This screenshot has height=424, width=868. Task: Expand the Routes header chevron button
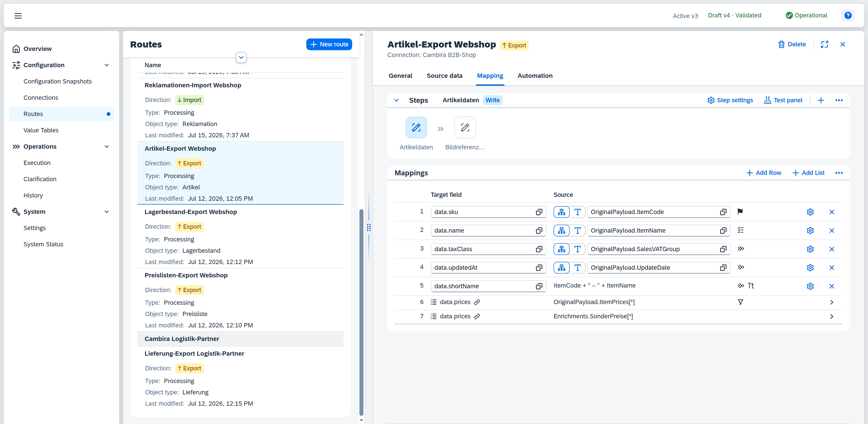(x=241, y=57)
